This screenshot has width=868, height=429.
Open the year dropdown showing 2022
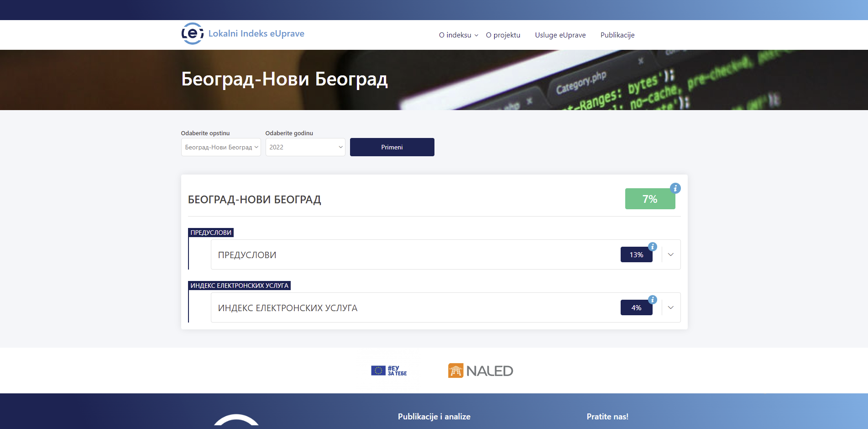[305, 147]
